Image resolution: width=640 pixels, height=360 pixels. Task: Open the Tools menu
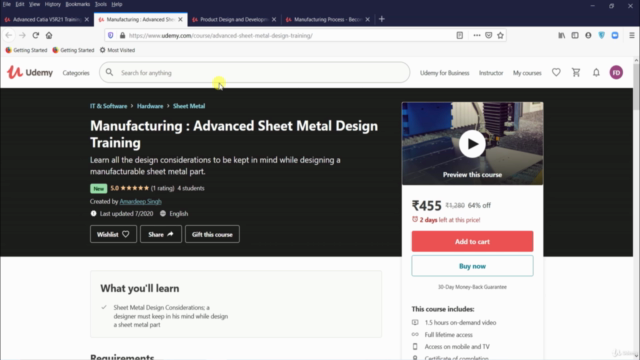point(100,4)
